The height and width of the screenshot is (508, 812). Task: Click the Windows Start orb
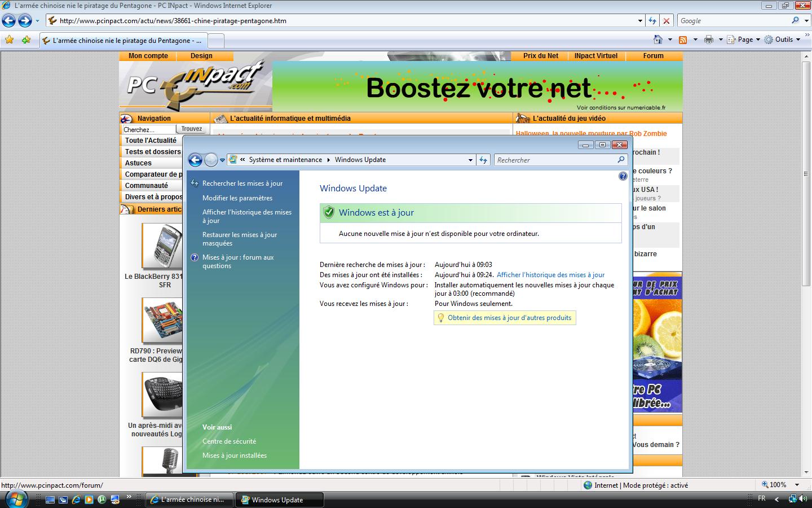pyautogui.click(x=15, y=499)
